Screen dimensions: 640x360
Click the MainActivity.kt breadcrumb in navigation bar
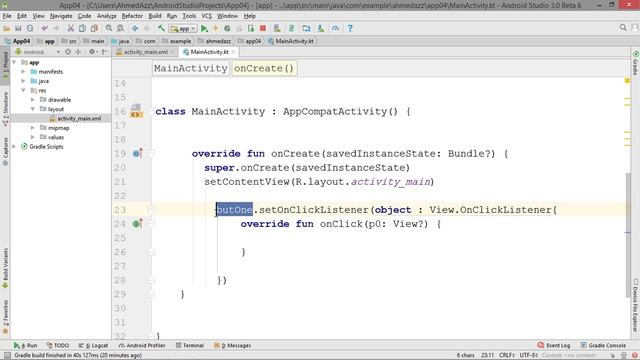point(291,41)
